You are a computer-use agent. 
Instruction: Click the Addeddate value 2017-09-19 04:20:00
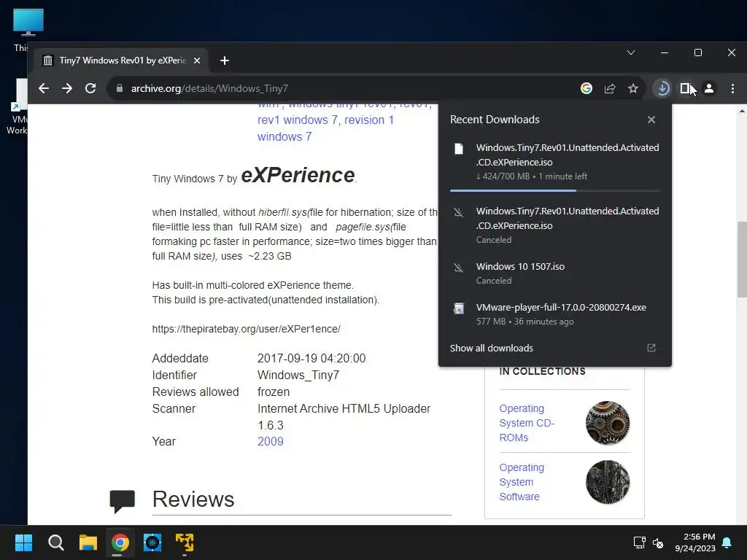click(x=311, y=359)
